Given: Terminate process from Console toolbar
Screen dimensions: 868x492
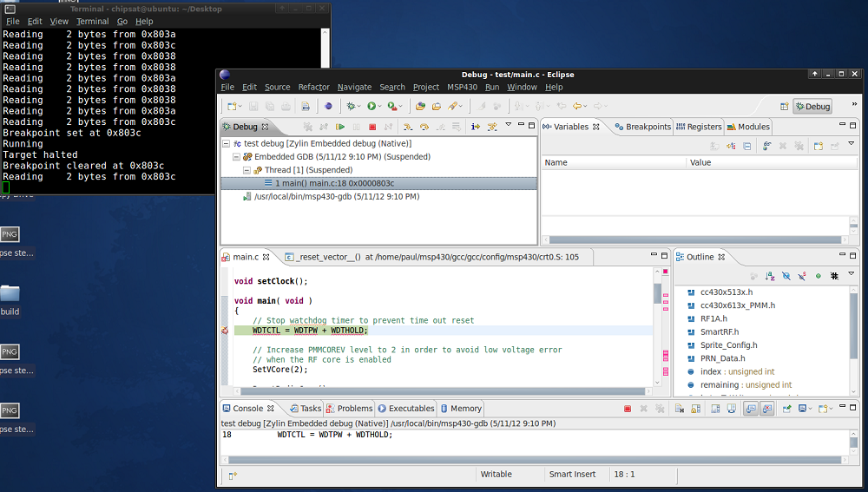Looking at the screenshot, I should pos(628,409).
